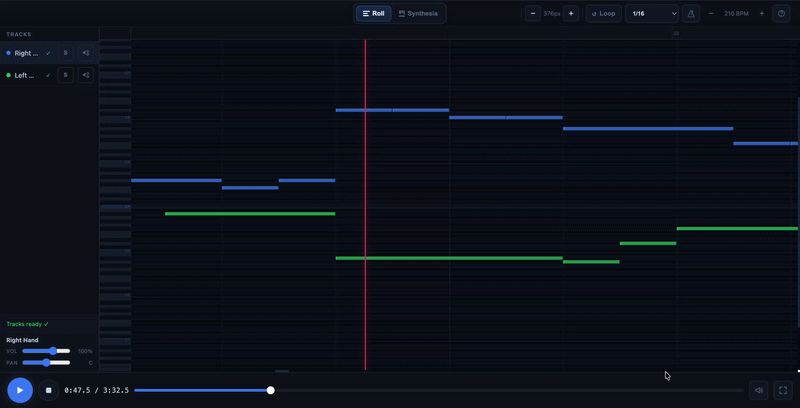Increase the BPM with plus button
Viewport: 800px width, 408px height.
[762, 14]
